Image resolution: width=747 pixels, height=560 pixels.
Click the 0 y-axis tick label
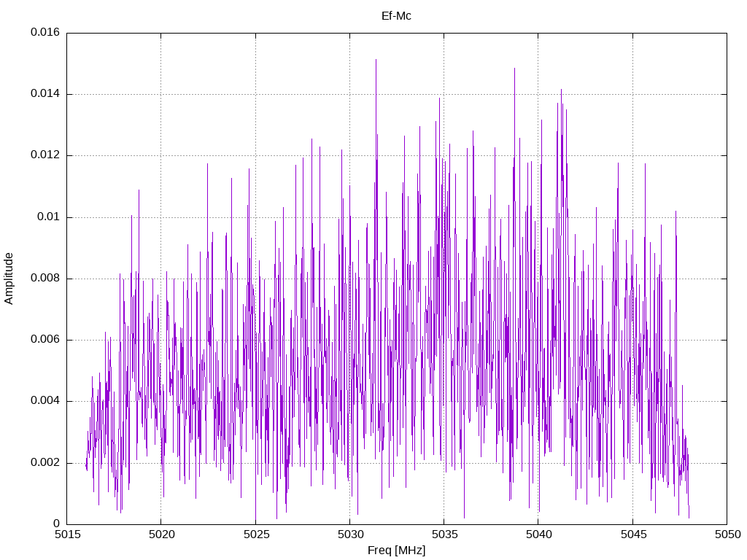point(57,524)
